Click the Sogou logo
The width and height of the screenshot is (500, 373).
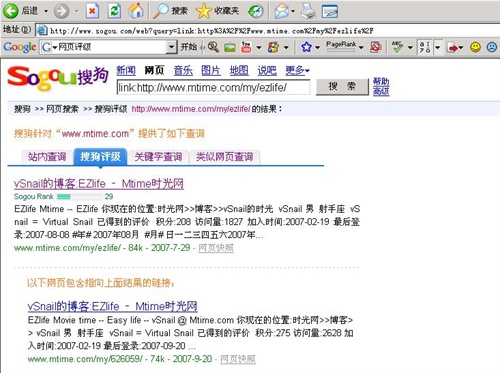58,79
